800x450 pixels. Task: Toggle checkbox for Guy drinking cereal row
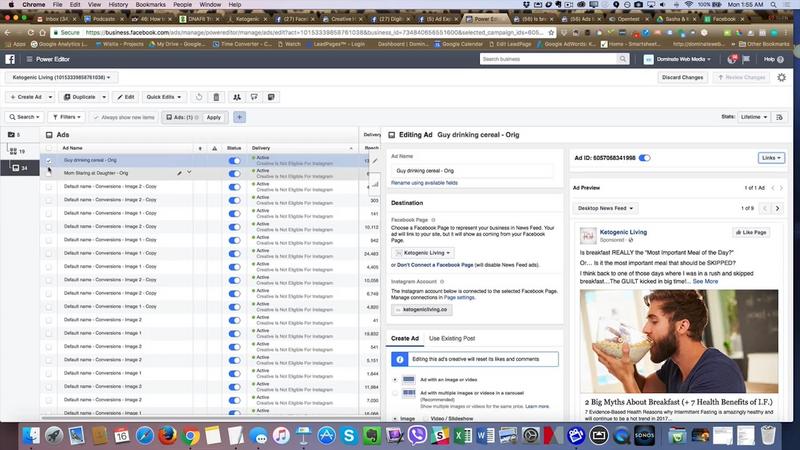(49, 160)
